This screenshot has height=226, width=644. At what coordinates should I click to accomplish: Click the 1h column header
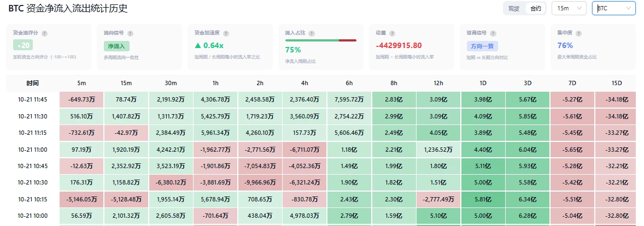[x=215, y=84]
